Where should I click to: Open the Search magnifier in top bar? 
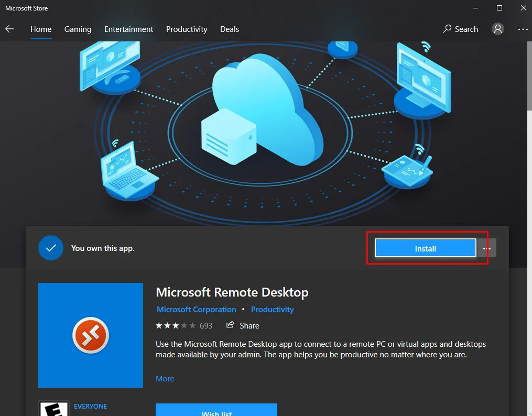coord(460,29)
